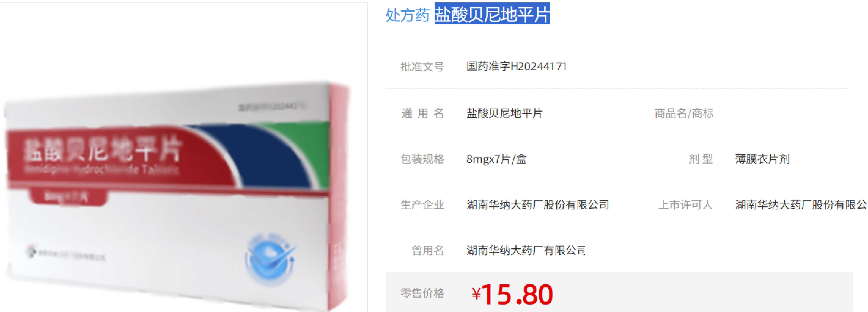Click the 批准文号 field label
Image resolution: width=868 pixels, height=312 pixels.
(x=422, y=67)
